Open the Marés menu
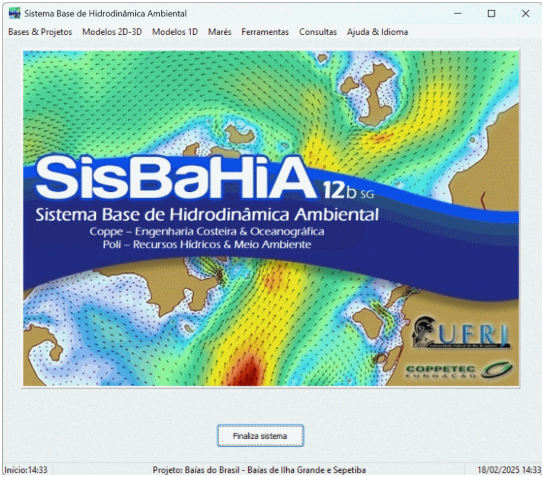This screenshot has height=477, width=543. [x=220, y=32]
